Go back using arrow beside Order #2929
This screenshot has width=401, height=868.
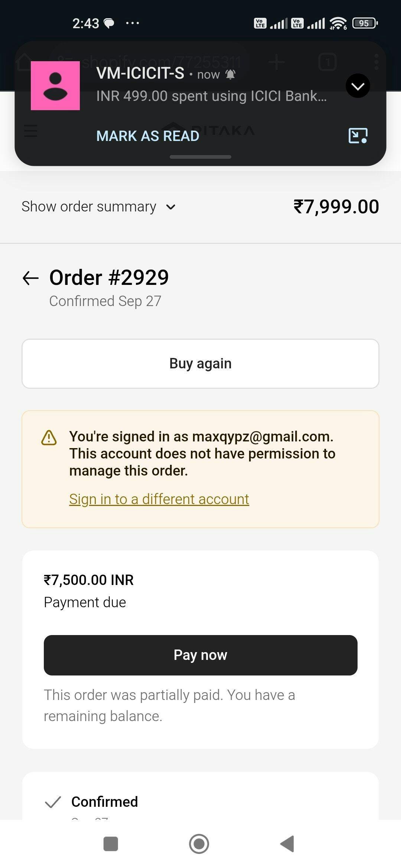(x=30, y=278)
